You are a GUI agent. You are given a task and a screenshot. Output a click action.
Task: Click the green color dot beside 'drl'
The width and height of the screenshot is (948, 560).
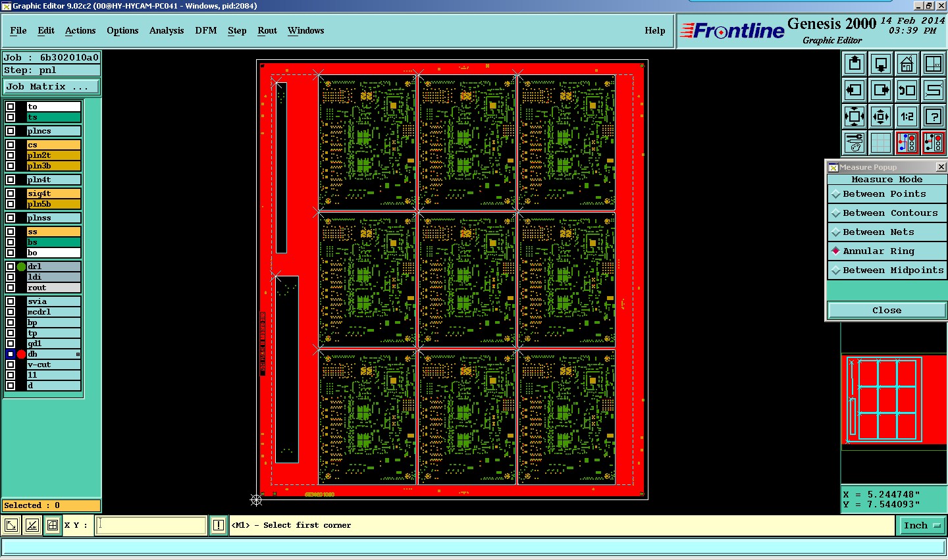pos(21,267)
